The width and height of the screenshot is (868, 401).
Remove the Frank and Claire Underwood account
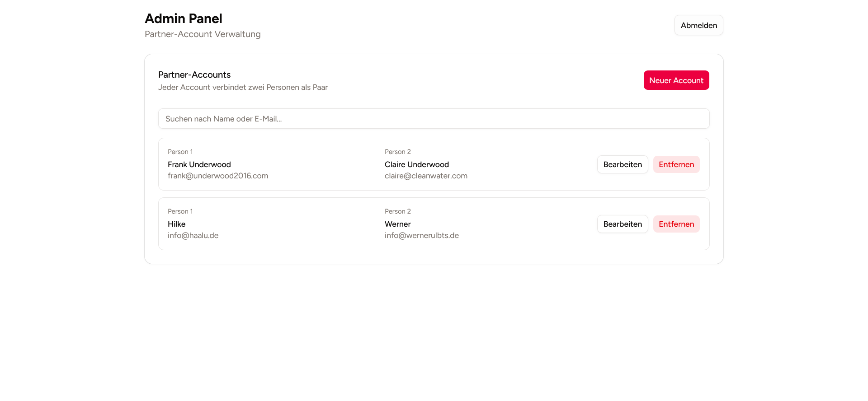tap(676, 164)
